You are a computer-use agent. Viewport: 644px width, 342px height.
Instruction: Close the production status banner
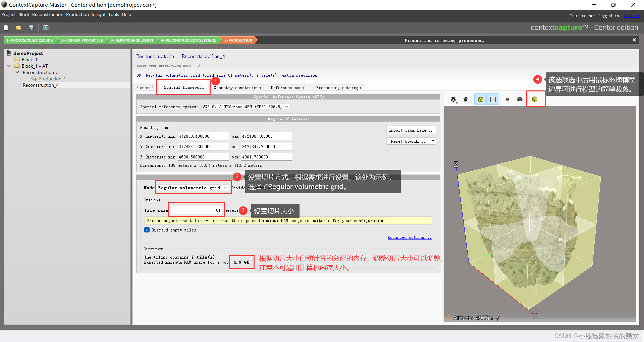tap(634, 40)
